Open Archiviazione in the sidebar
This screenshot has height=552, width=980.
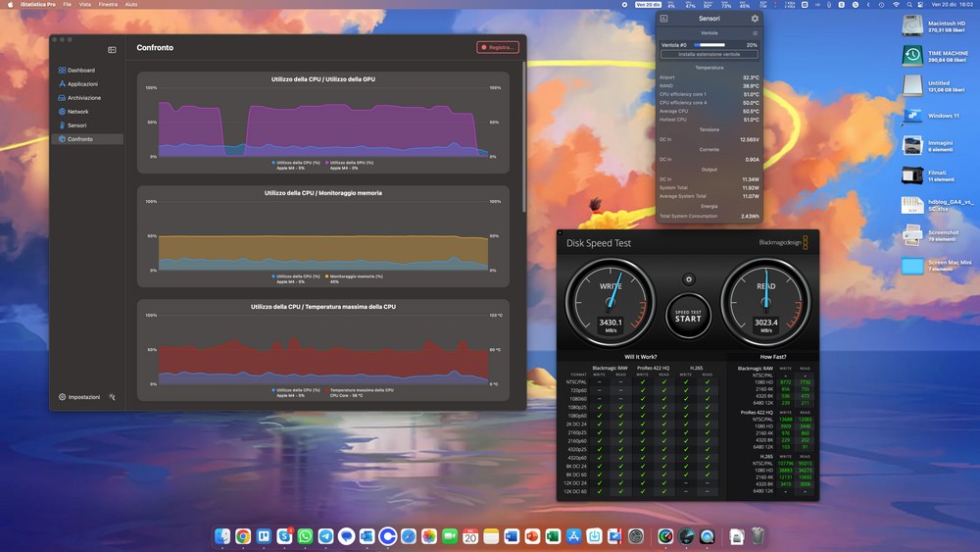(83, 98)
